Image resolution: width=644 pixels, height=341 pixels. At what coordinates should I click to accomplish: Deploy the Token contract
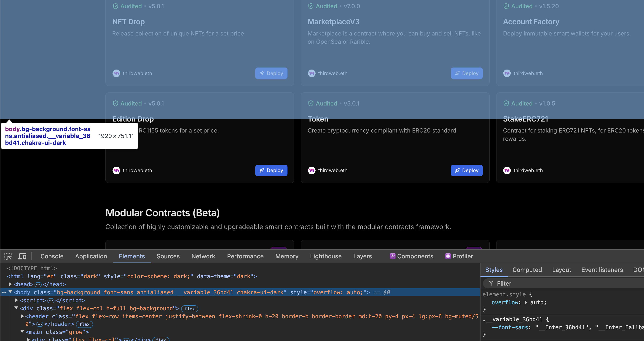pyautogui.click(x=466, y=170)
